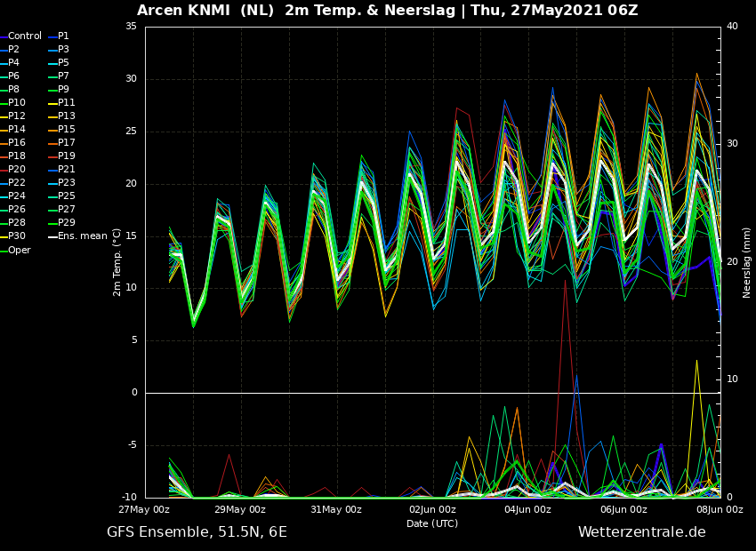Click the P22 blue legend entry

click(13, 182)
